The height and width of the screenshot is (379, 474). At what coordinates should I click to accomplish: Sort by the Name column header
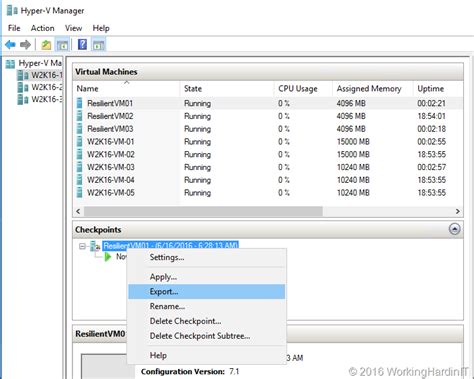(x=126, y=89)
